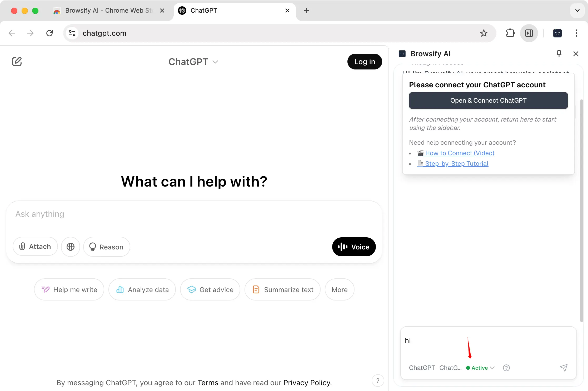Bookmark this page with the star icon
The width and height of the screenshot is (588, 391).
(484, 33)
